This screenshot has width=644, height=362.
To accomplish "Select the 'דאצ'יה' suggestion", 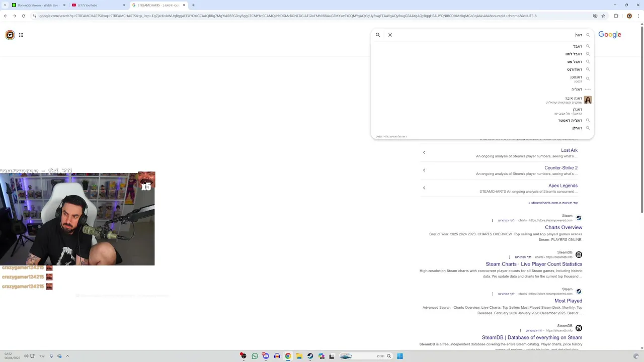I will point(577,89).
